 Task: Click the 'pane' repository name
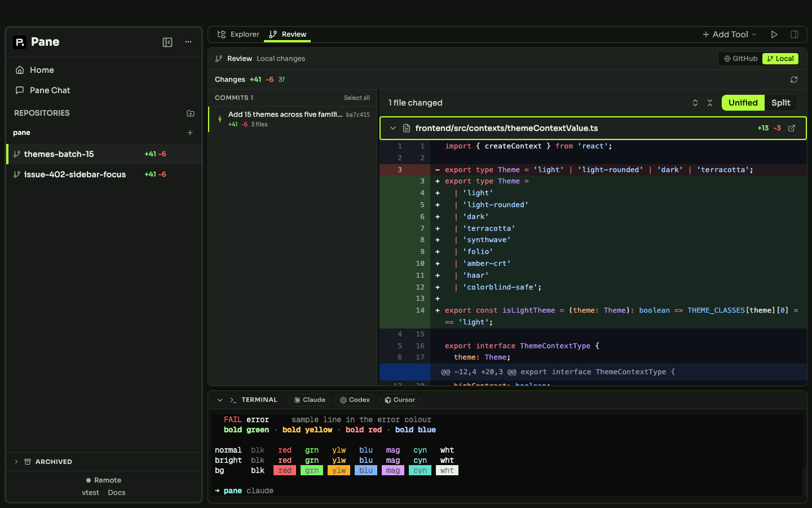(x=21, y=133)
